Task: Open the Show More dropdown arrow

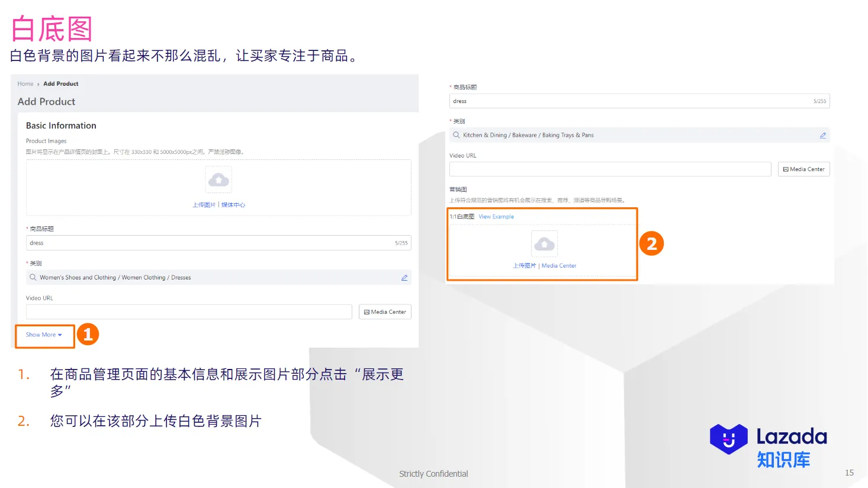Action: point(59,335)
